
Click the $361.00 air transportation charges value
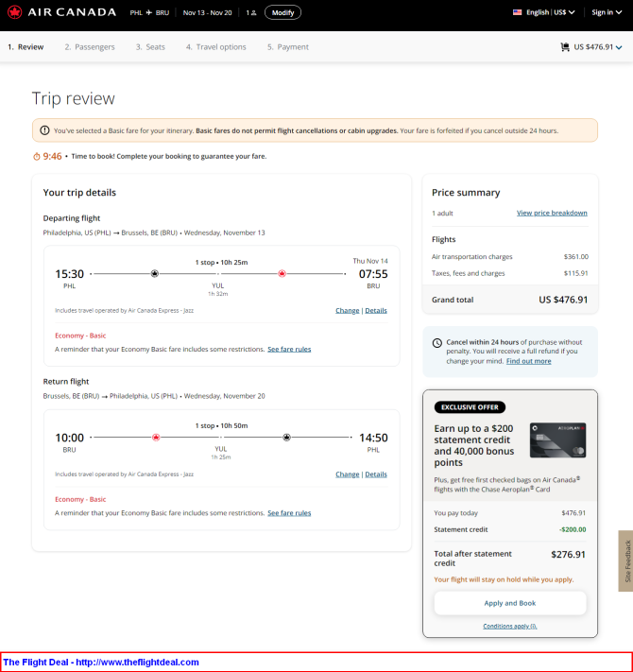[576, 257]
